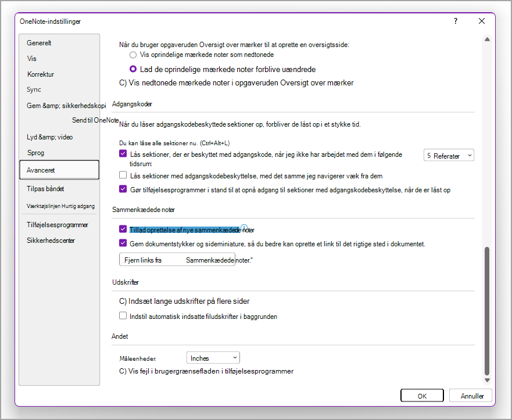Image resolution: width=512 pixels, height=420 pixels.
Task: Open Gem & sikkerhedskopi category
Action: point(66,106)
